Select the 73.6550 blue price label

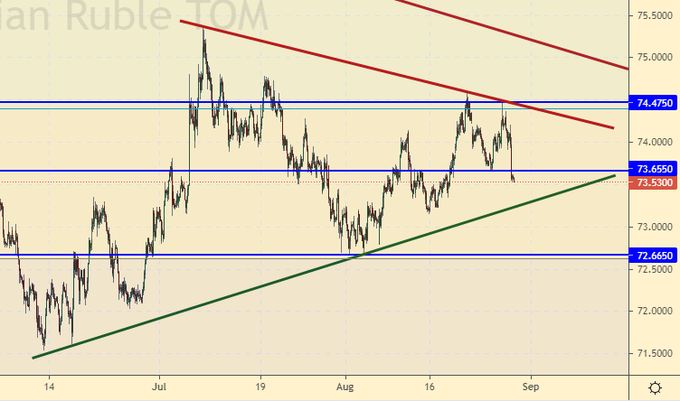click(654, 170)
